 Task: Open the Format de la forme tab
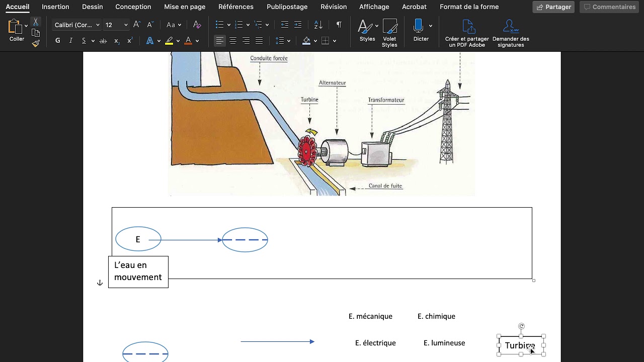(x=469, y=7)
